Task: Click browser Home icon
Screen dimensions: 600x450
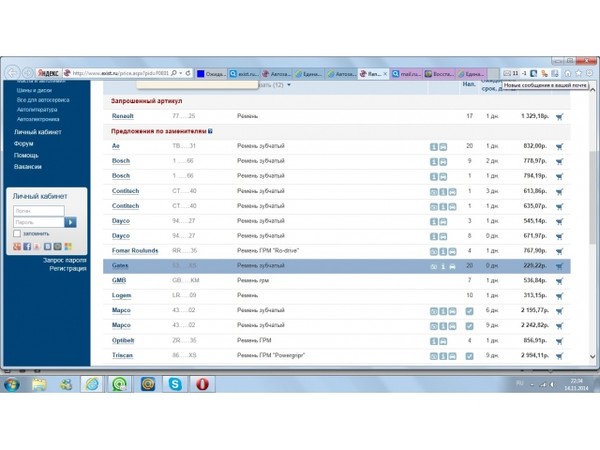Action: point(568,73)
